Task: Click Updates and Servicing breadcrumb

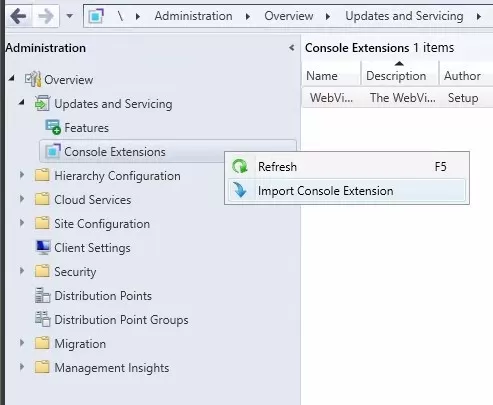Action: [x=404, y=16]
